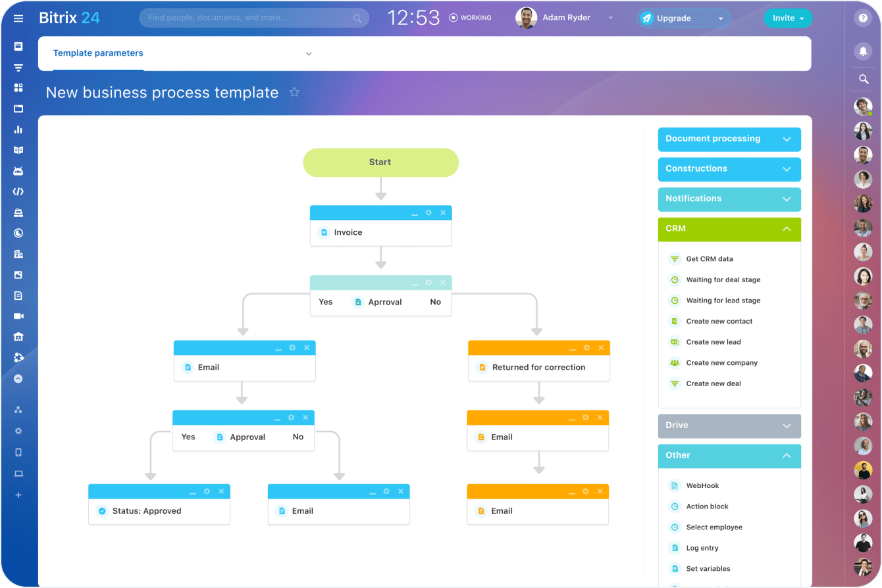Toggle the Working status indicator
The image size is (882, 588).
coord(471,18)
